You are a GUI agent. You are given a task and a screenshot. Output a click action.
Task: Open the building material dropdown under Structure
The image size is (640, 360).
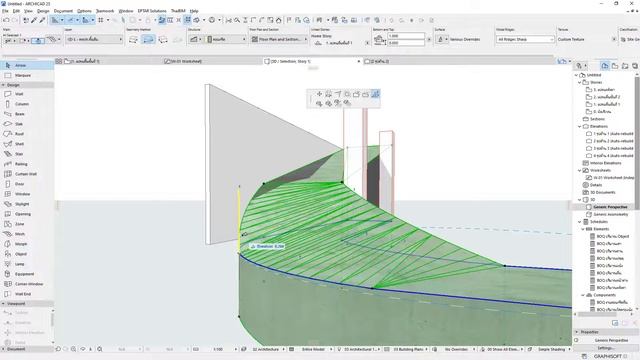coord(227,39)
